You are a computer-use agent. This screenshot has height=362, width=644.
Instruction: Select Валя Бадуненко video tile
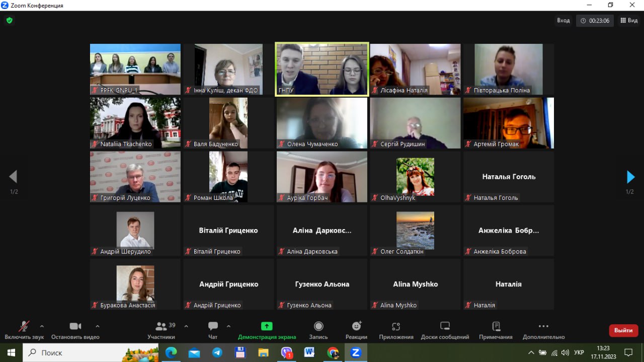(x=228, y=123)
